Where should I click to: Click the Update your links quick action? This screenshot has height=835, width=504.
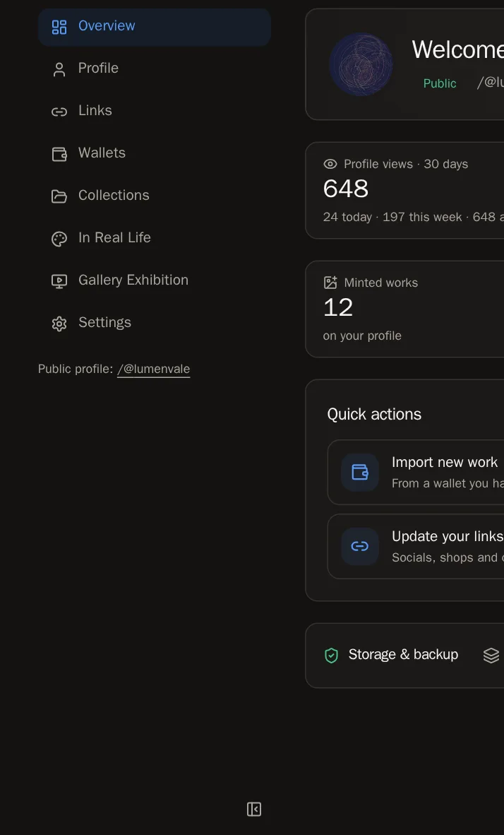pyautogui.click(x=416, y=546)
